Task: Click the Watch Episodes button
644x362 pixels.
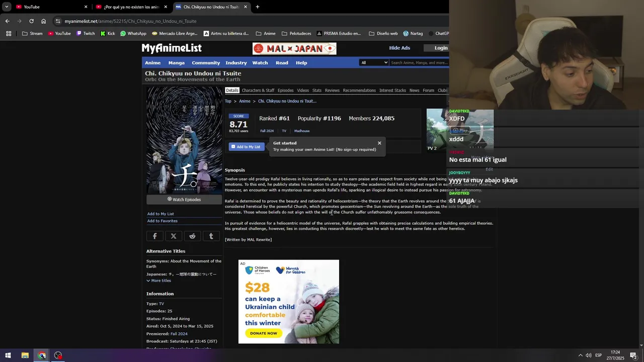Action: [x=184, y=200]
